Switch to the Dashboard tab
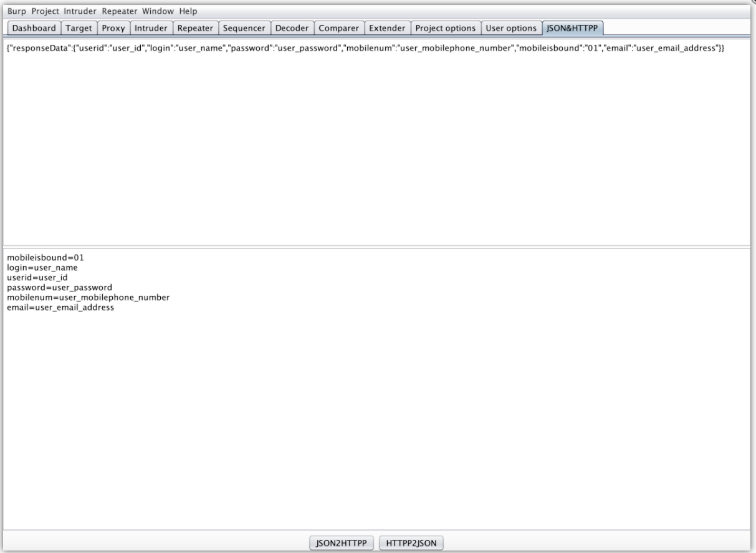Screen dimensions: 756x553 (x=36, y=28)
